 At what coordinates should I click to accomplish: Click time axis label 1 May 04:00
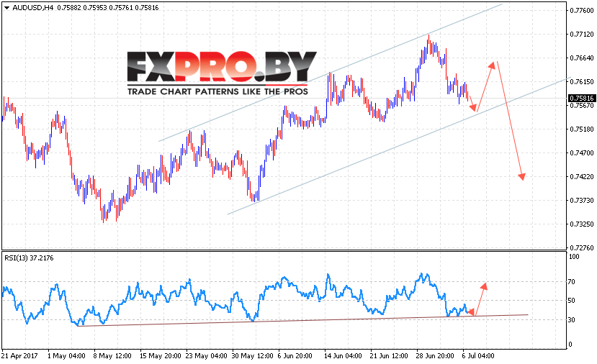66,356
